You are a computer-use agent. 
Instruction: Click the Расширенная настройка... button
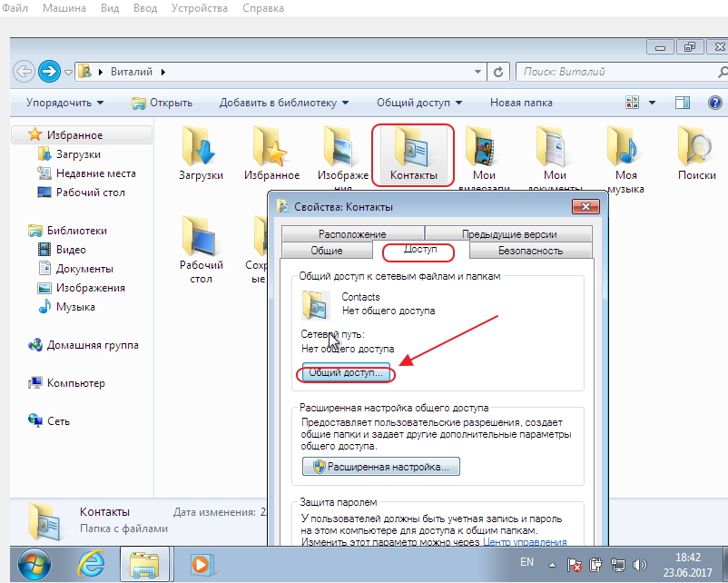pyautogui.click(x=381, y=467)
